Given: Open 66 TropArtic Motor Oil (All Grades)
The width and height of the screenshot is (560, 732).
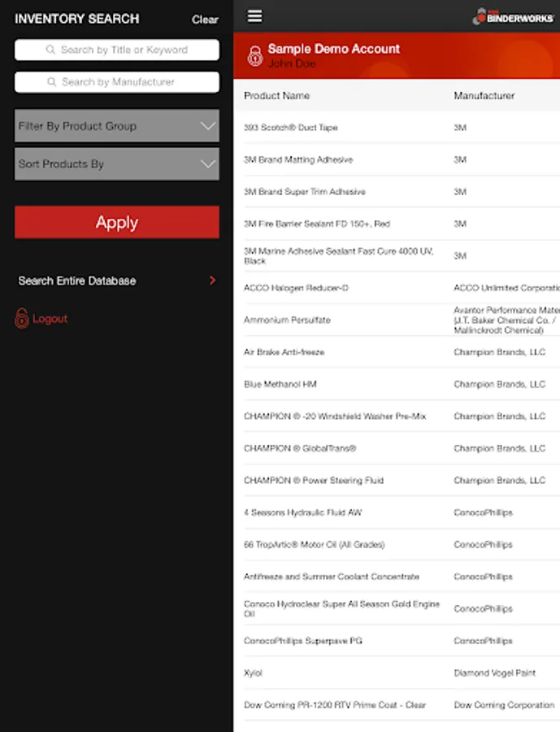Looking at the screenshot, I should coord(314,544).
